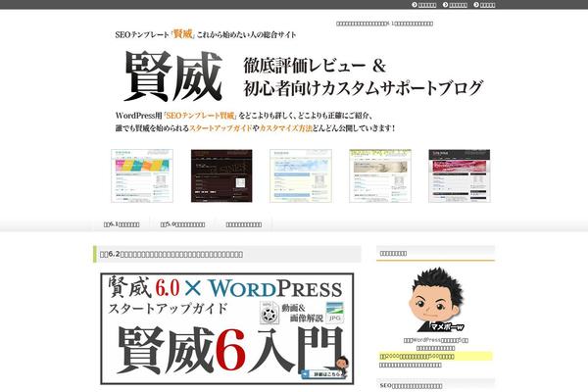Click the orange スタートアップガイド text in the header
The width and height of the screenshot is (588, 392).
click(x=220, y=128)
